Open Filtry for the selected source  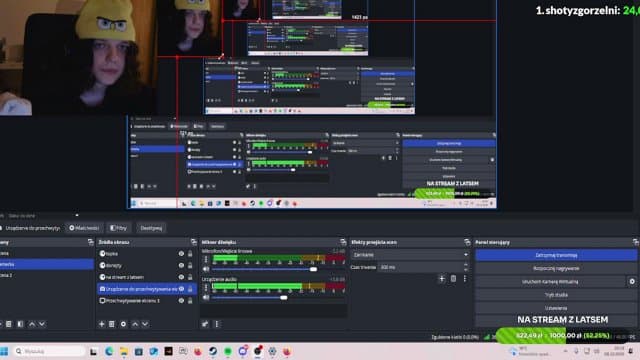pyautogui.click(x=118, y=228)
